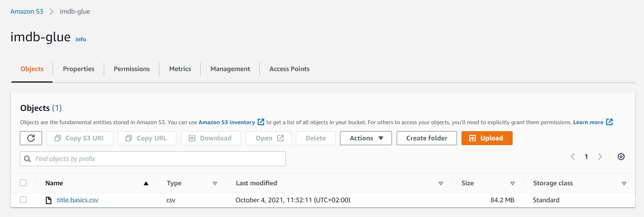This screenshot has width=644, height=217.
Task: Click the Open button
Action: click(x=269, y=138)
